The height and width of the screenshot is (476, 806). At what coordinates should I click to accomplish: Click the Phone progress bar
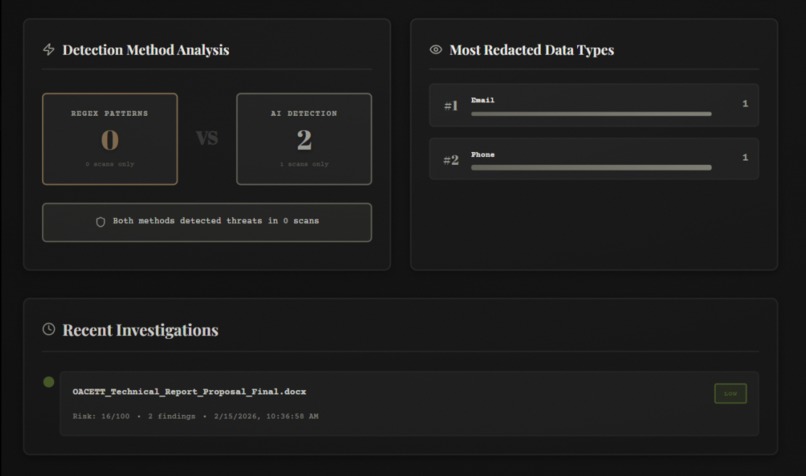(x=591, y=168)
